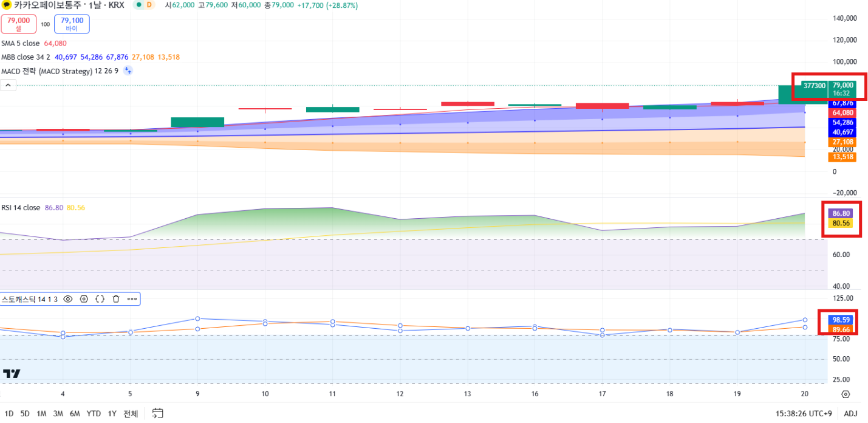Click the order quantity value 100
This screenshot has width=868, height=423.
pos(45,24)
